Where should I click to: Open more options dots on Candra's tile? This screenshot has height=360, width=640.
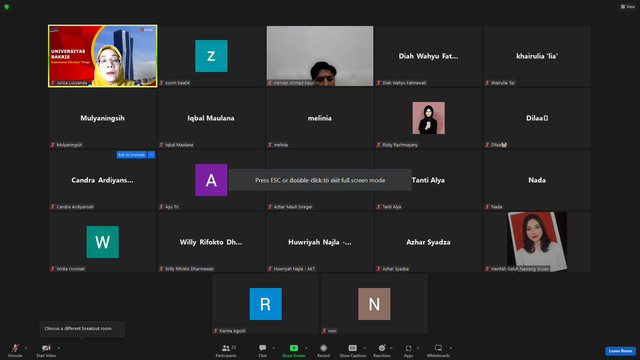pyautogui.click(x=151, y=155)
